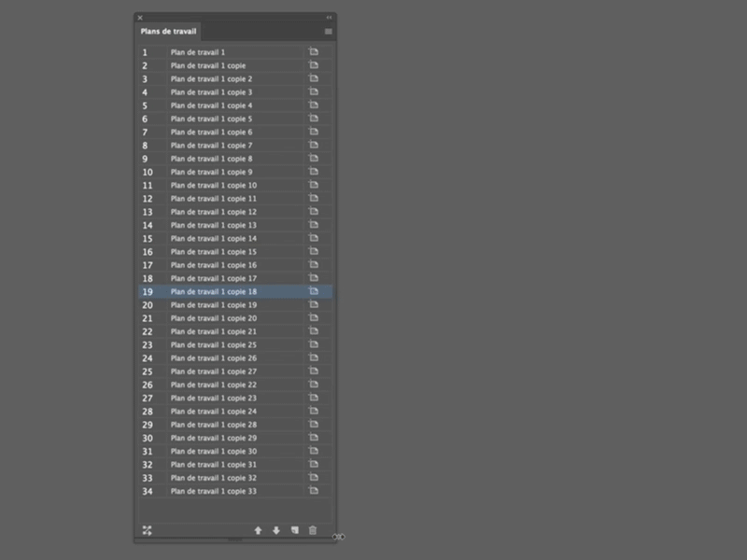The image size is (747, 560).
Task: Open artboard options for Plan de travail 1 copie 9
Action: click(316, 172)
